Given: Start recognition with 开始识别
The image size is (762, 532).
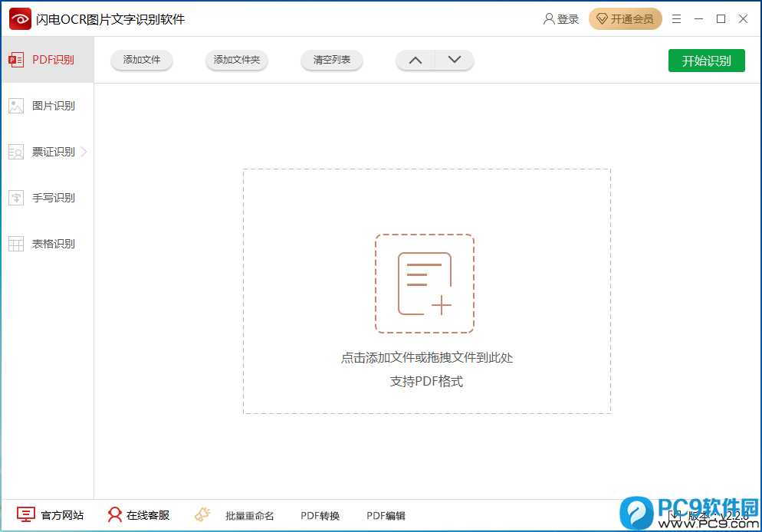Looking at the screenshot, I should 706,61.
